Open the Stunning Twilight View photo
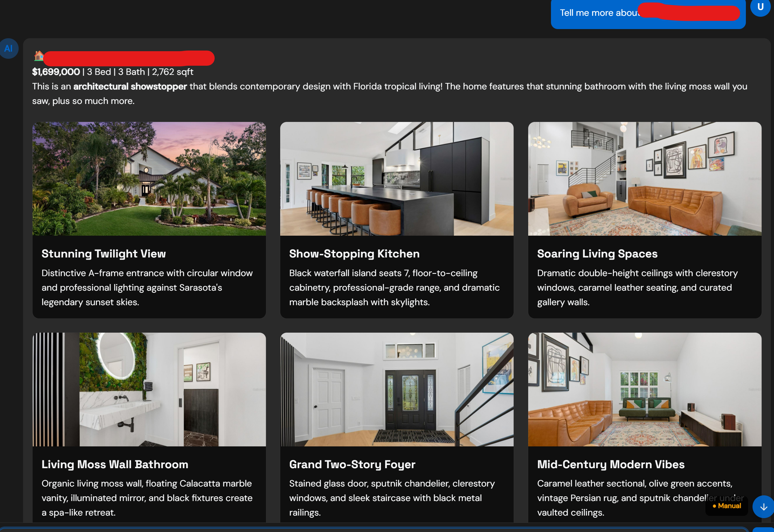Viewport: 774px width, 532px height. (x=149, y=179)
